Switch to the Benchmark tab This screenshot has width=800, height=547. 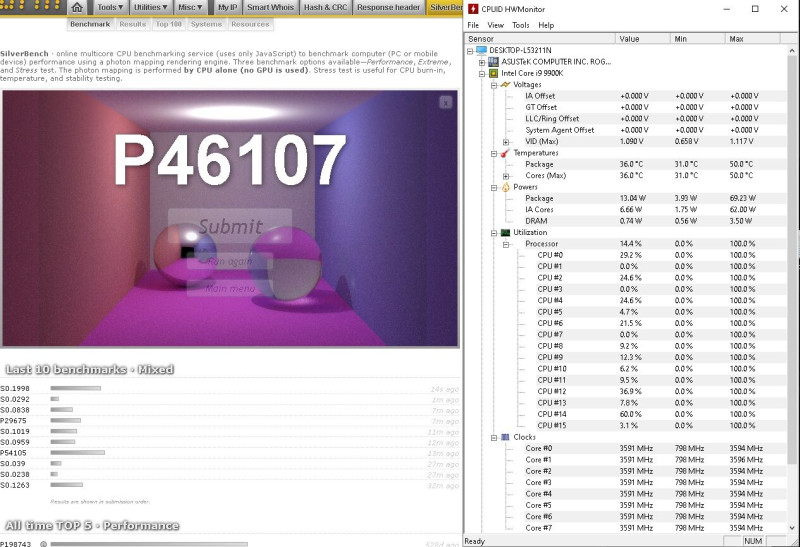[90, 24]
